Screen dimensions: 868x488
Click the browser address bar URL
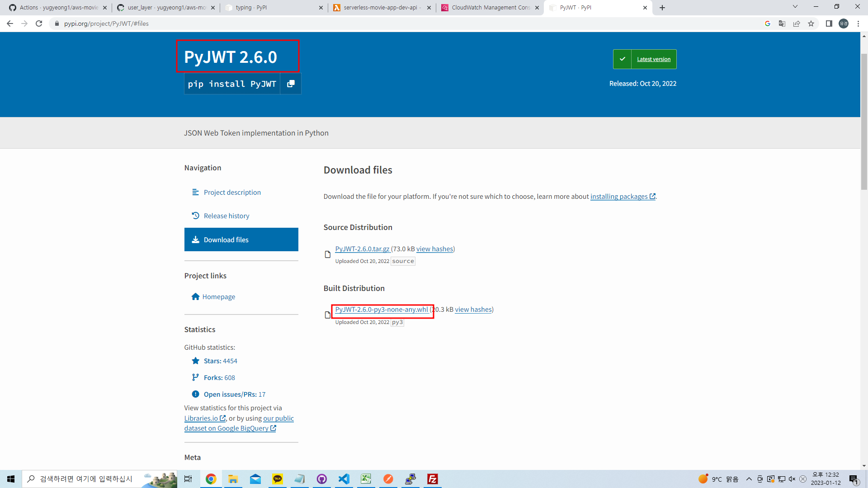click(106, 23)
